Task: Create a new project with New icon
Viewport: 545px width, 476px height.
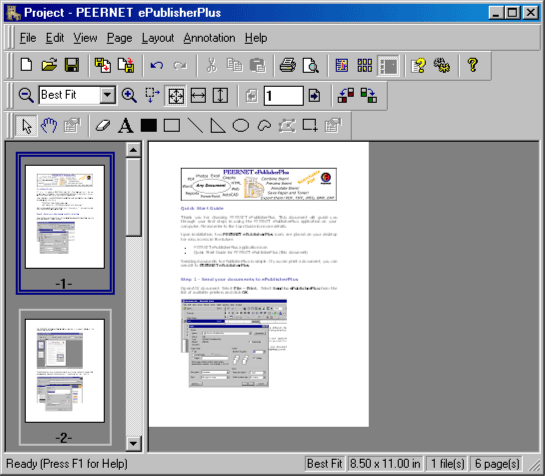Action: click(27, 65)
